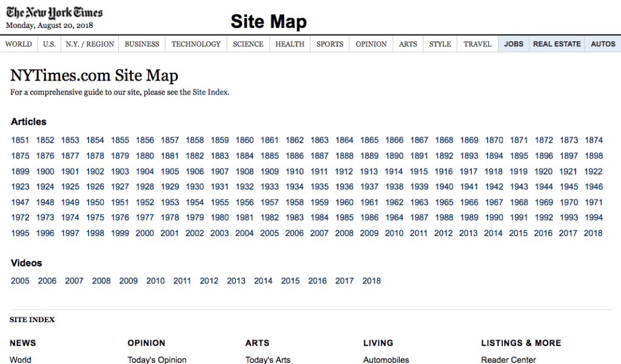This screenshot has height=364, width=621.
Task: View the 2018 videos link
Action: point(372,281)
